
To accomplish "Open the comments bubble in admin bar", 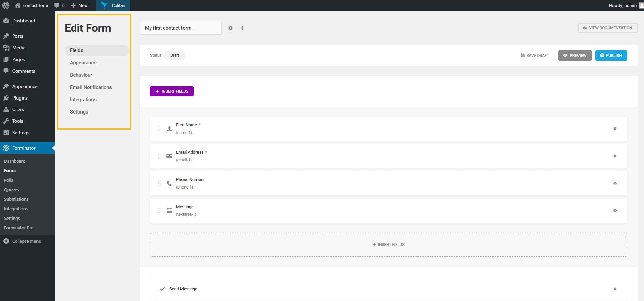I will pyautogui.click(x=59, y=5).
